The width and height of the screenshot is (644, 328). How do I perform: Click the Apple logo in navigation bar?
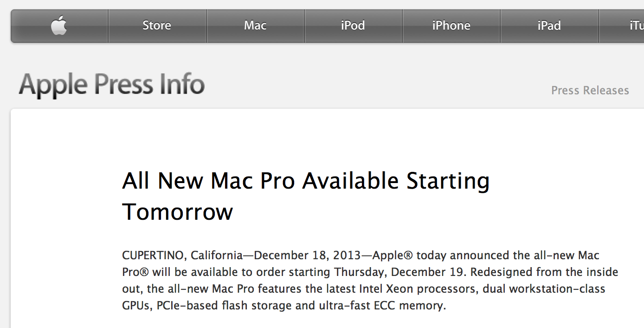59,26
